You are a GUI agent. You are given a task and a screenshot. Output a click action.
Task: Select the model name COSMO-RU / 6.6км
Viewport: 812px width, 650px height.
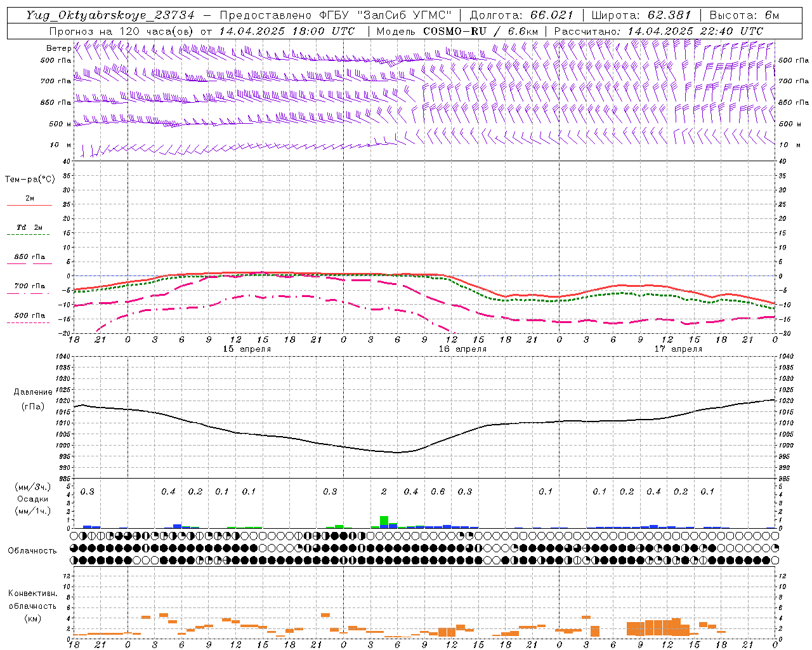[480, 31]
